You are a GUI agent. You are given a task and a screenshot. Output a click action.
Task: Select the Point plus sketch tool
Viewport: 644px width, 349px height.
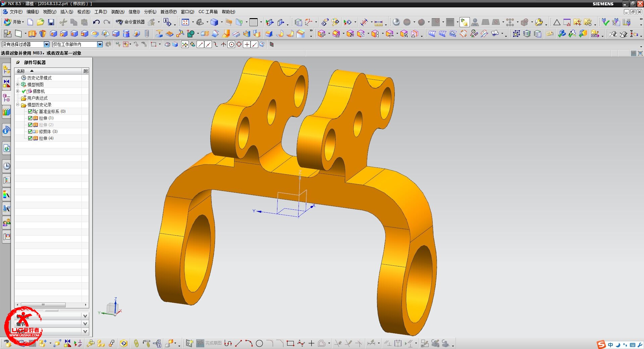coord(311,343)
